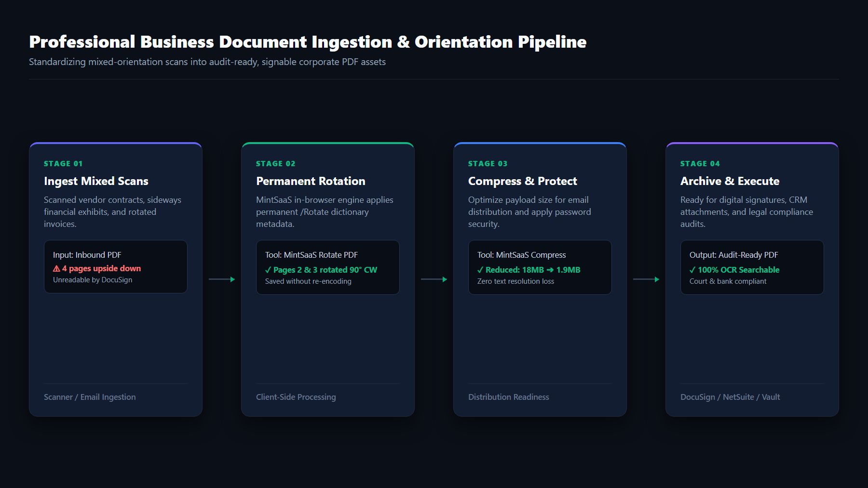
Task: Click the subtitle about standardizing mixed-orientation scans
Action: (x=207, y=62)
